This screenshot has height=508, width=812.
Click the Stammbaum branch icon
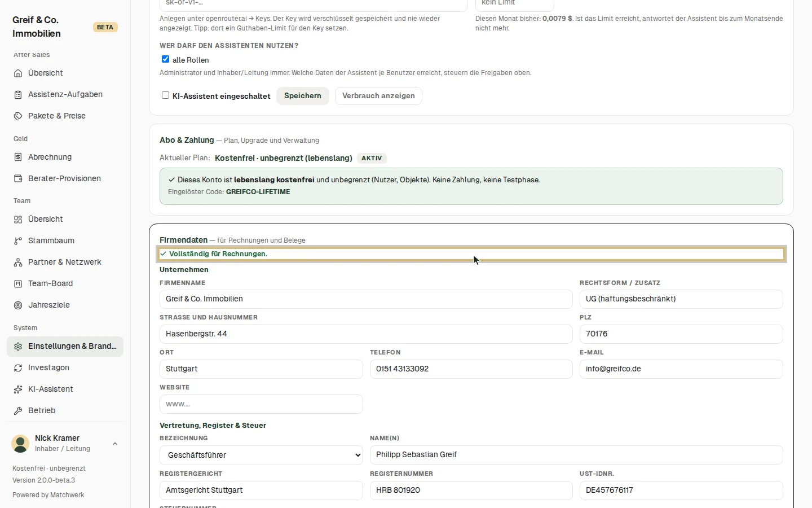[18, 240]
